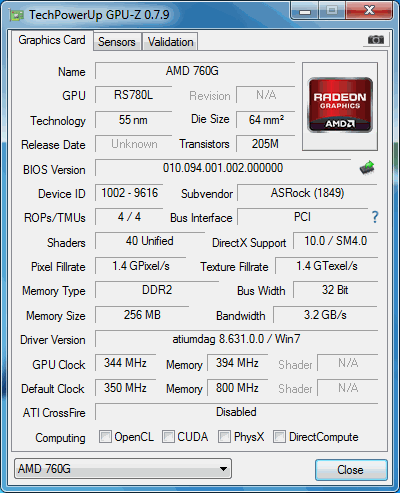
Task: Click the camera screenshot icon
Action: point(376,40)
